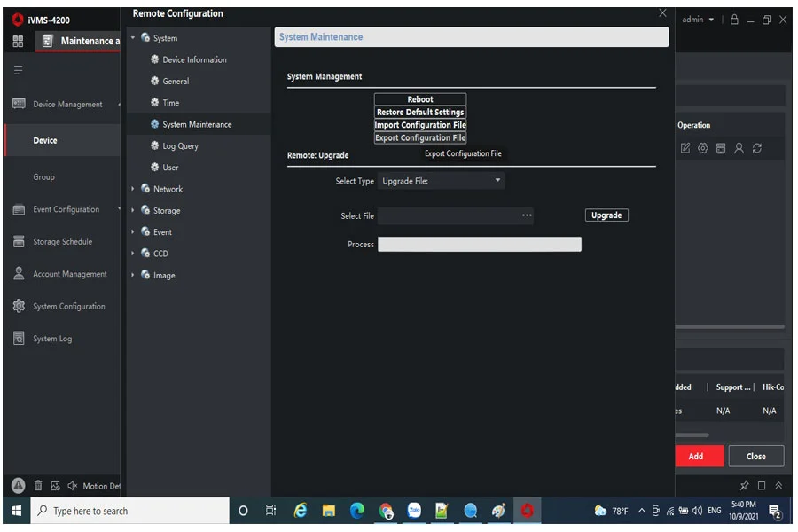The height and width of the screenshot is (532, 798).
Task: Click the Account Management person icon
Action: (19, 274)
